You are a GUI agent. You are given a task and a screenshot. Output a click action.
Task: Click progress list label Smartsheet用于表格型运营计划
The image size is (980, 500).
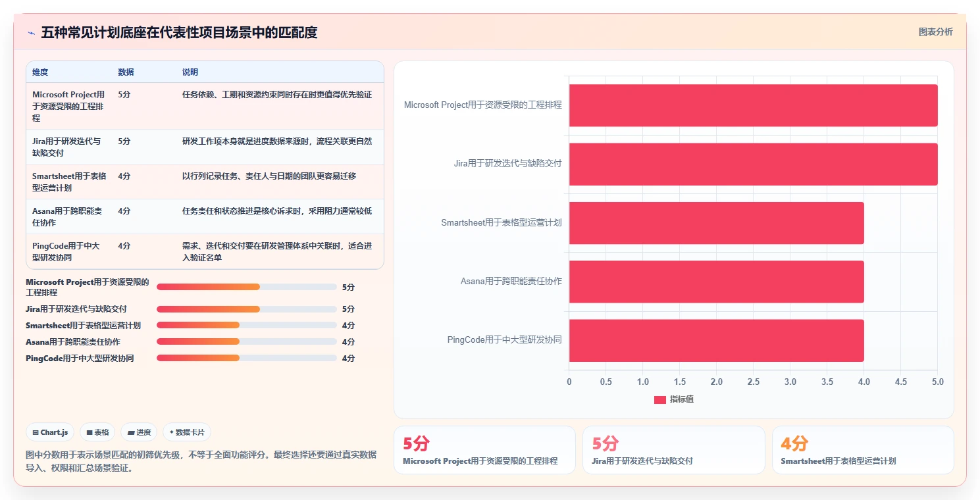pyautogui.click(x=83, y=326)
